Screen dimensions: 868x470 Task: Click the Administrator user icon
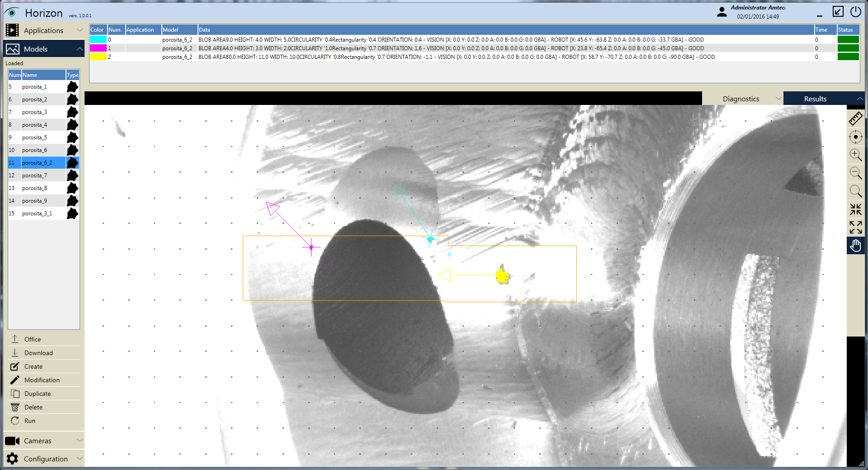[722, 12]
